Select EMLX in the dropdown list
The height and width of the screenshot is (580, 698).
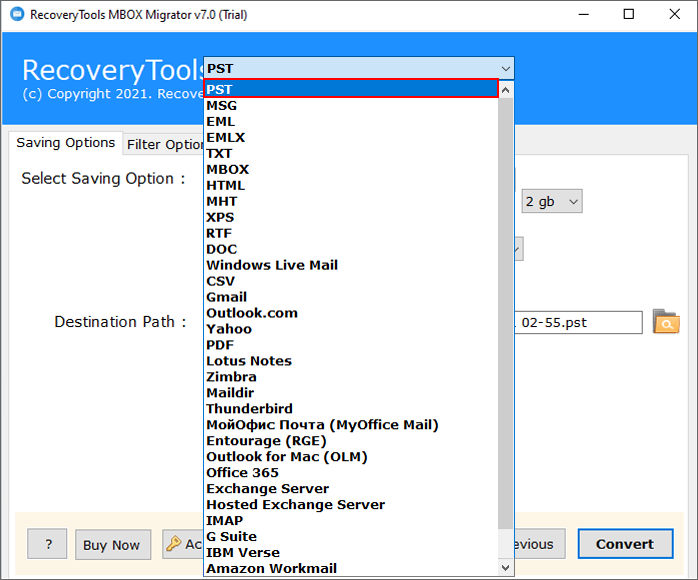[x=351, y=138]
